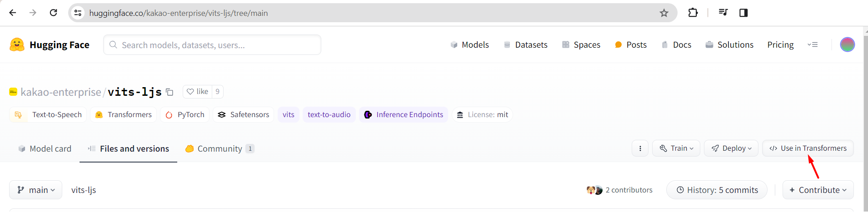
Task: Open the kakao-enterprise organization link
Action: (x=61, y=92)
